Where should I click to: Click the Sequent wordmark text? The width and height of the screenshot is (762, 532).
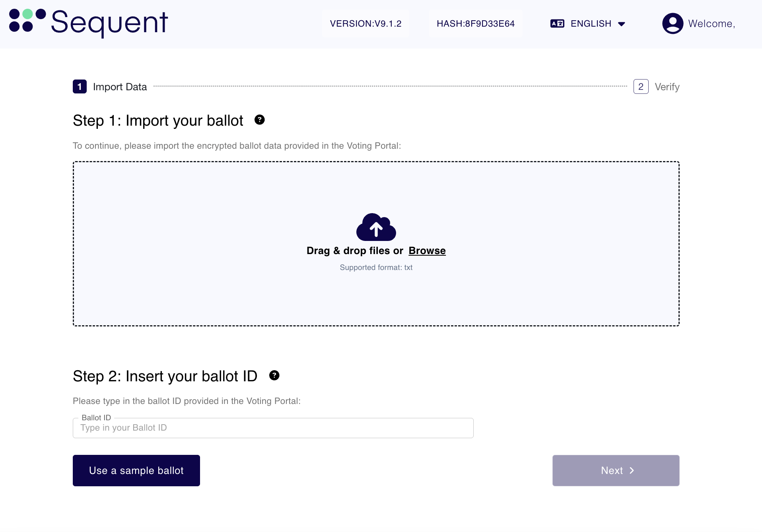pos(109,23)
